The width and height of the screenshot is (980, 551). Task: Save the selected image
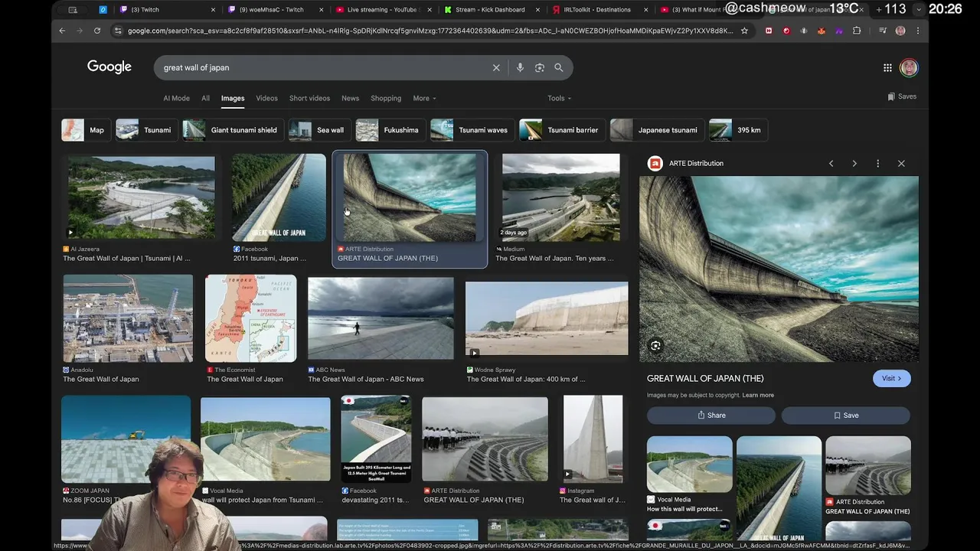846,415
